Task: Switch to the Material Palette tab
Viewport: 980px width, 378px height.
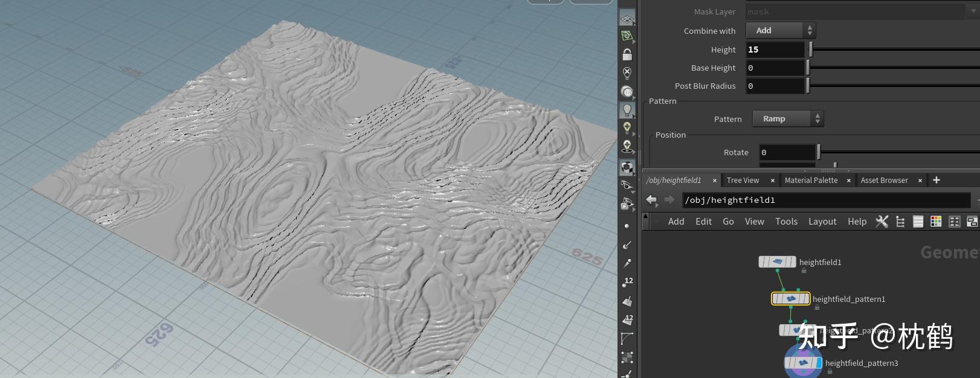Action: tap(811, 180)
